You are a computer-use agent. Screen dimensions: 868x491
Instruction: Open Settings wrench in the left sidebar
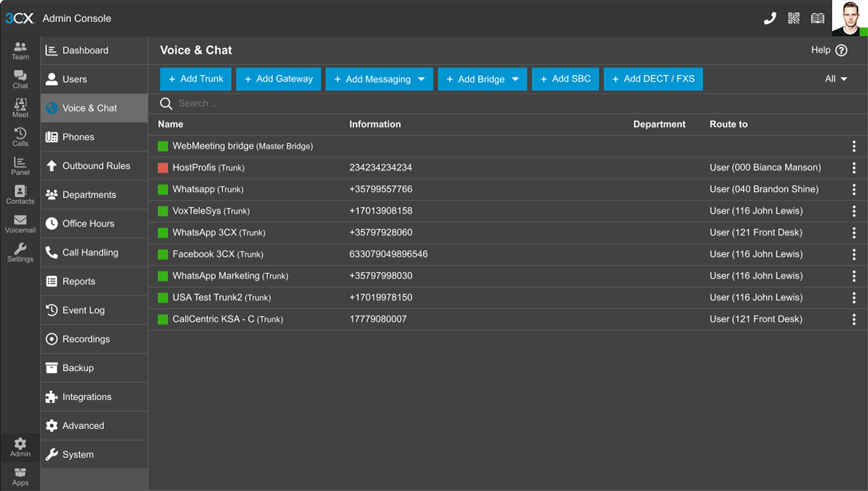point(20,253)
